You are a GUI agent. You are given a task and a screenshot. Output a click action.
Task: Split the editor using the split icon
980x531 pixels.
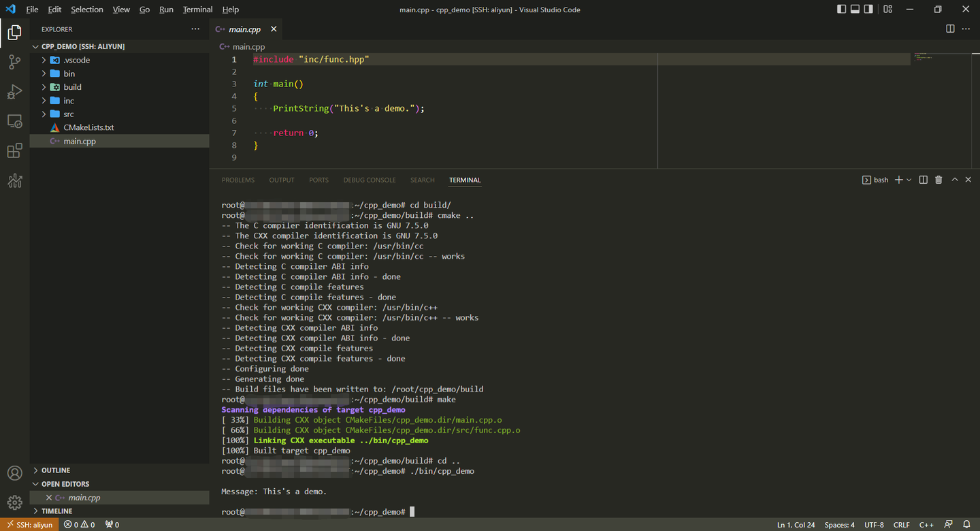pos(950,29)
